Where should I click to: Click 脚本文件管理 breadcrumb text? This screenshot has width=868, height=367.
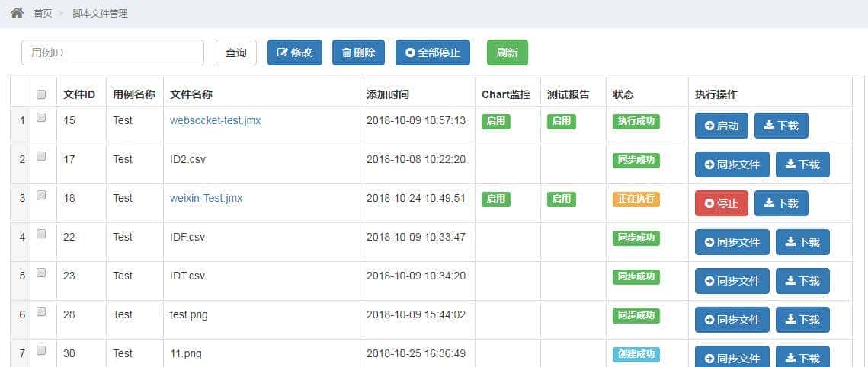tap(100, 13)
